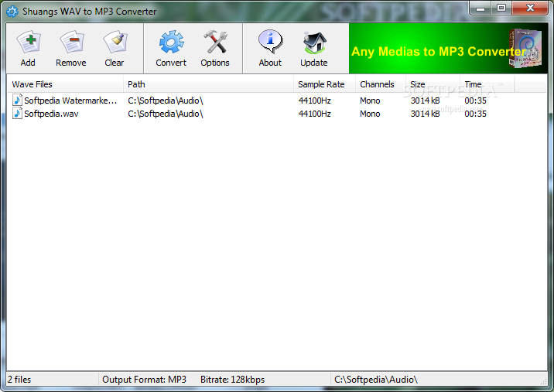Check for updates via Update house icon
This screenshot has width=554, height=392.
point(314,43)
